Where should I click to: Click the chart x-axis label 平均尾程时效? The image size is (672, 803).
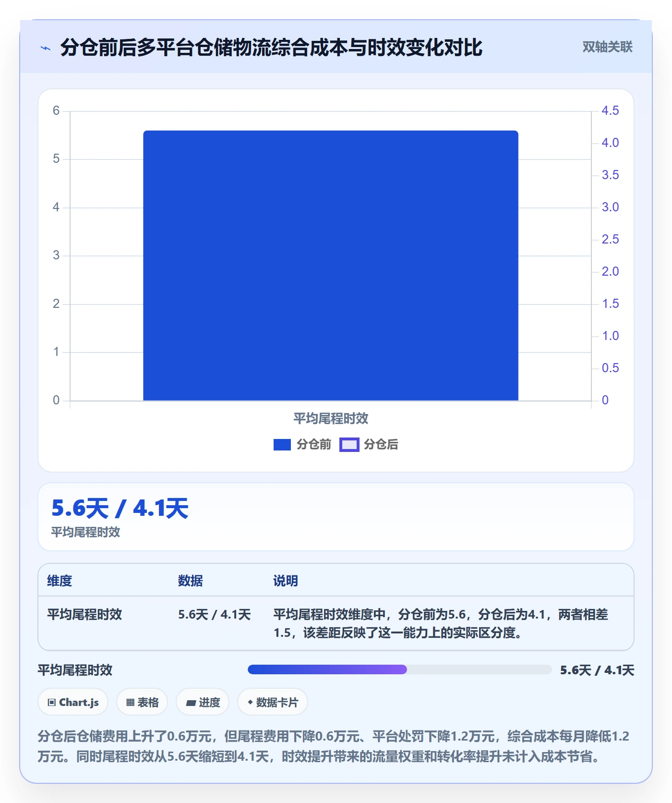[x=331, y=418]
